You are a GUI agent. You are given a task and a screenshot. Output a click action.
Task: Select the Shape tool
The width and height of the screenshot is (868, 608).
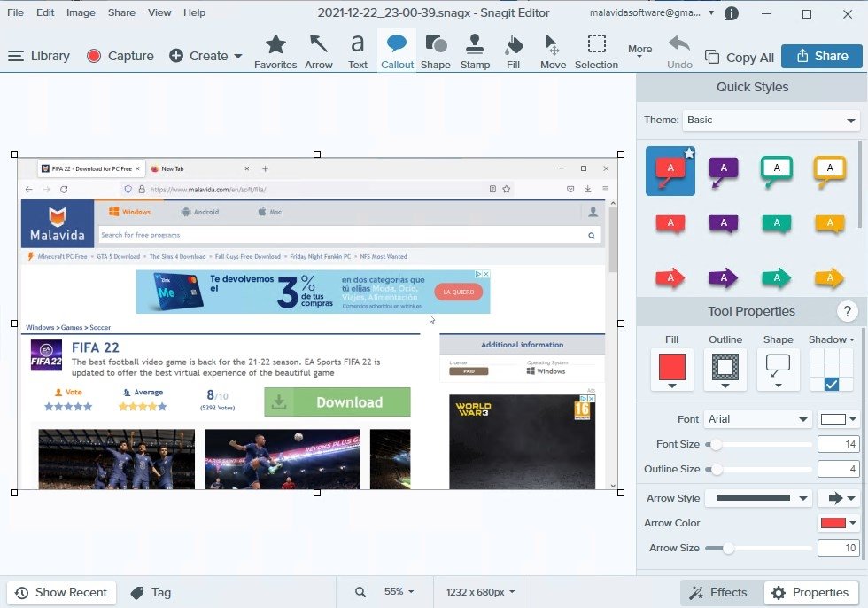point(435,51)
